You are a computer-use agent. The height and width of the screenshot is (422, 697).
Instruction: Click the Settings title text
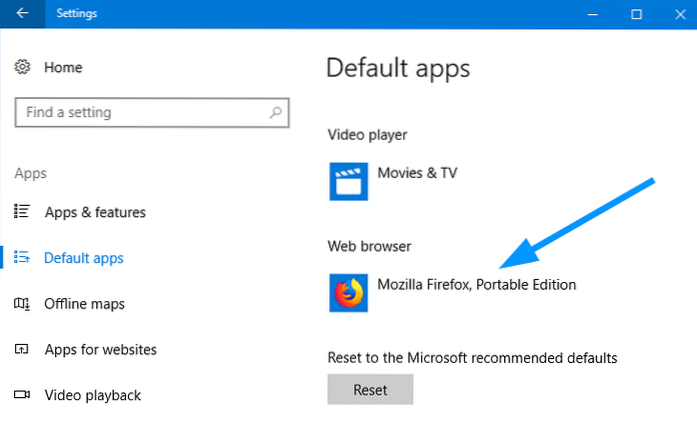76,13
